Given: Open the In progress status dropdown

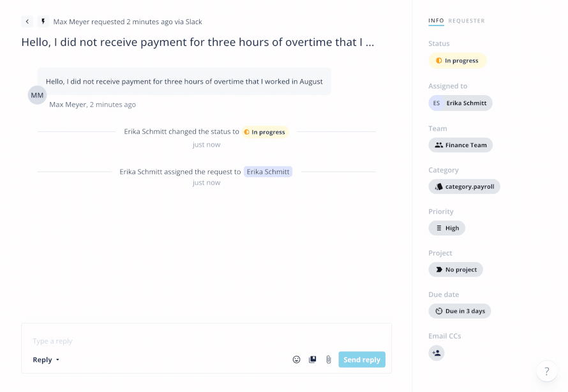Looking at the screenshot, I should (x=457, y=61).
